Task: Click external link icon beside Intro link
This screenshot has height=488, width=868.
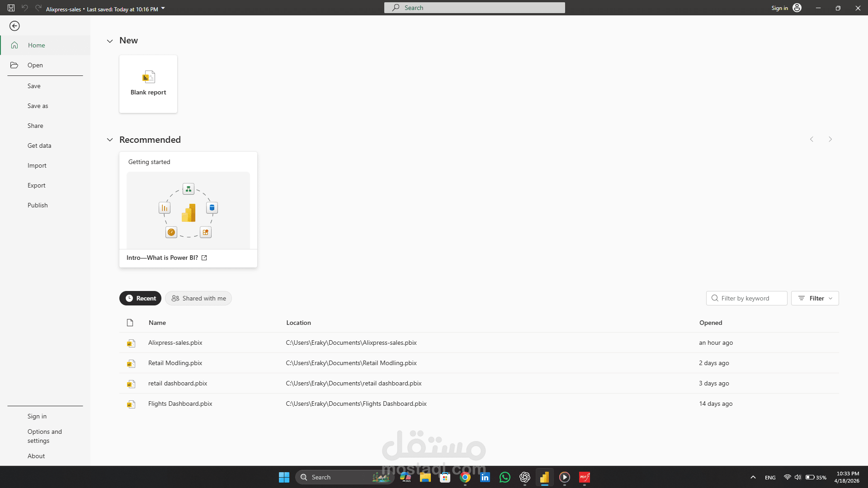Action: tap(204, 258)
